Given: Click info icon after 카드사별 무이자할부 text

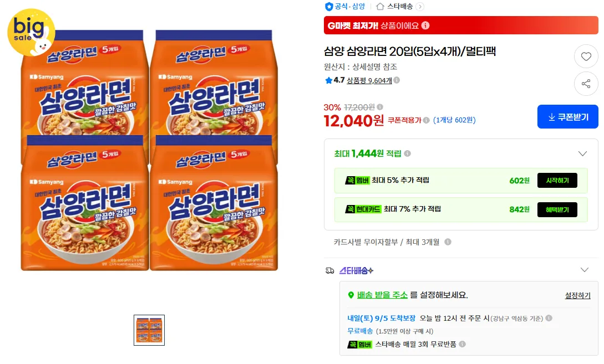Looking at the screenshot, I should [x=448, y=242].
